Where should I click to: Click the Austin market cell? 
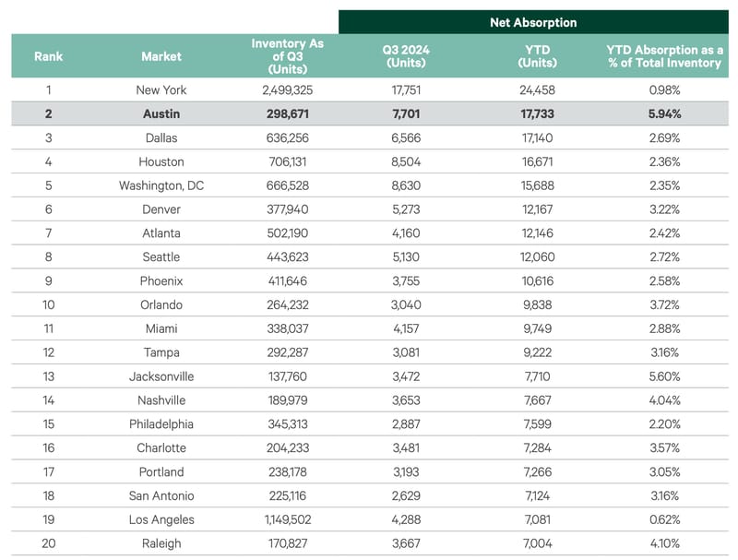(x=161, y=113)
